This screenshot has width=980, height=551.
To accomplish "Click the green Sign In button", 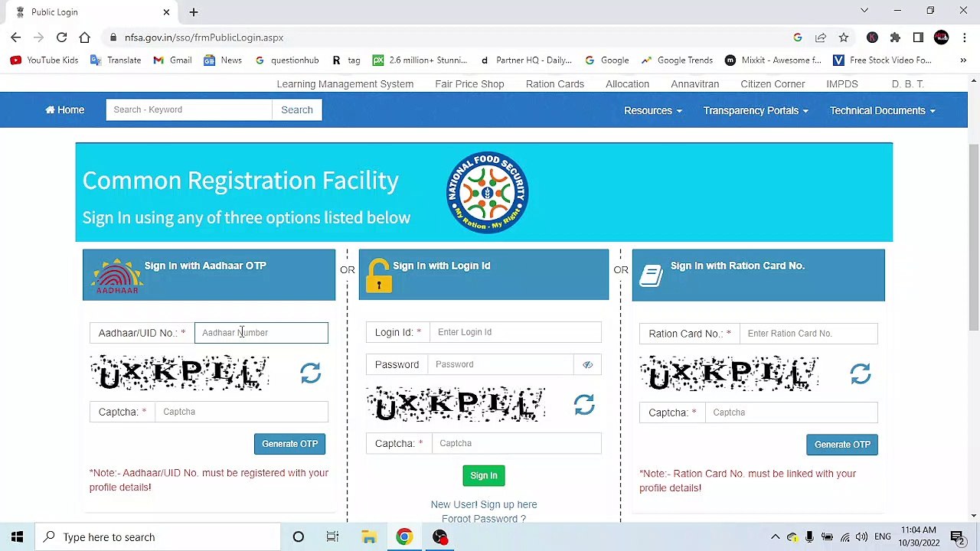I will click(x=484, y=476).
